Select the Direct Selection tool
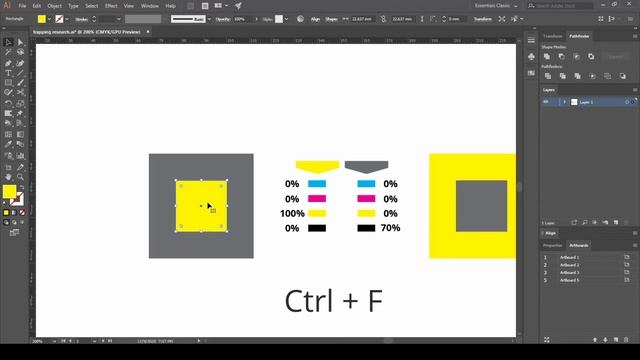The image size is (640, 360). (x=20, y=42)
